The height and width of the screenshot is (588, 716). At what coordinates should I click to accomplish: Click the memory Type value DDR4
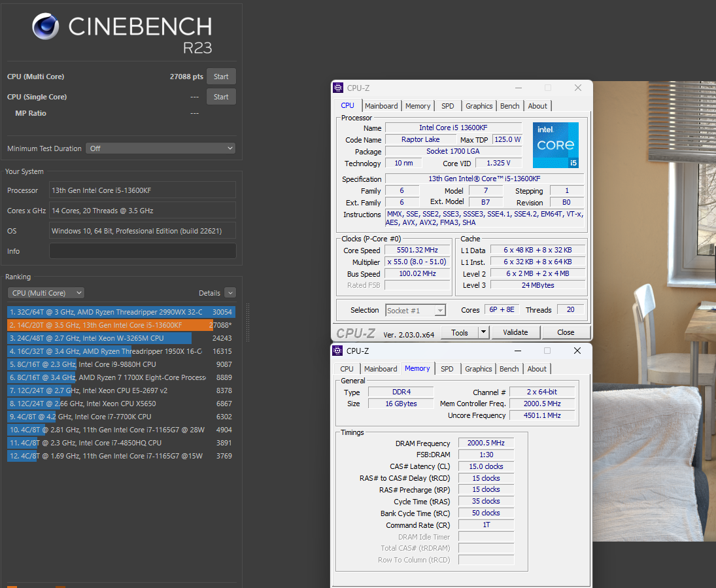401,392
